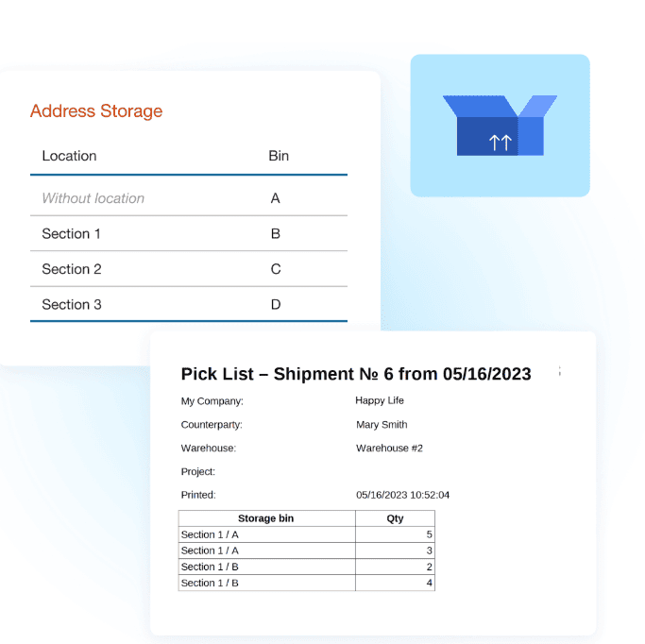Click the 'Warehouse:' label
The width and height of the screenshot is (645, 644).
[209, 448]
